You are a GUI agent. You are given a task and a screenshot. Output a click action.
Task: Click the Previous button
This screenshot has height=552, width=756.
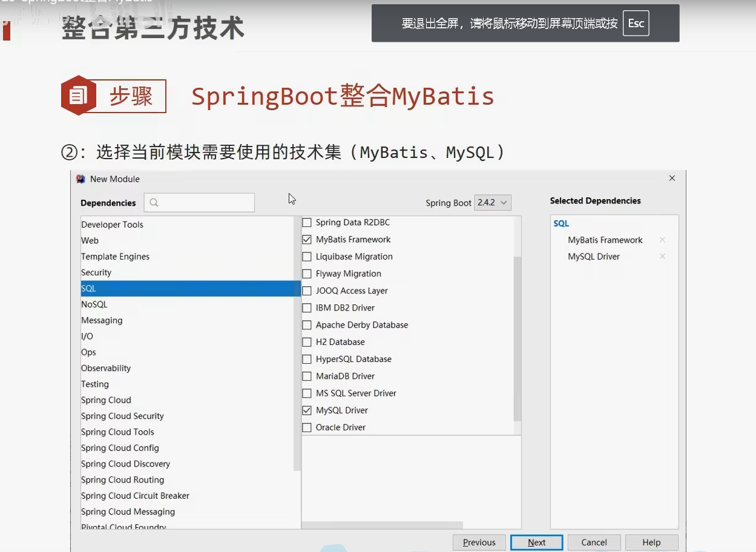click(479, 542)
